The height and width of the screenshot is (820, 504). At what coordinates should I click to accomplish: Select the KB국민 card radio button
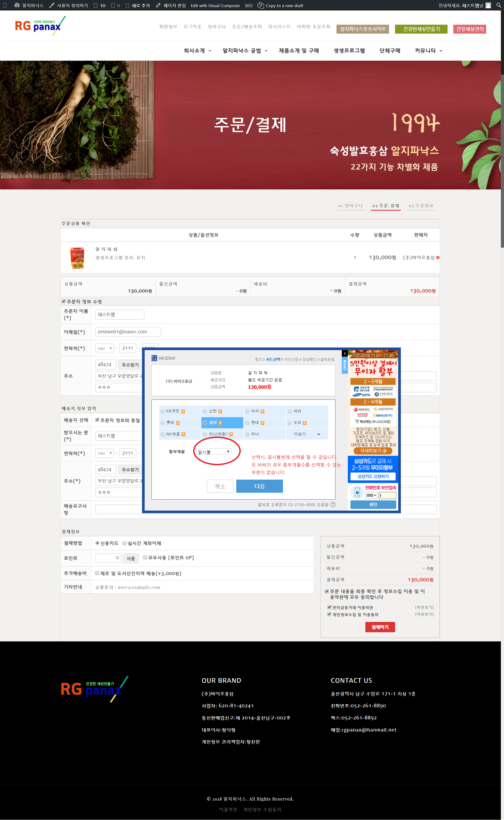[x=163, y=411]
